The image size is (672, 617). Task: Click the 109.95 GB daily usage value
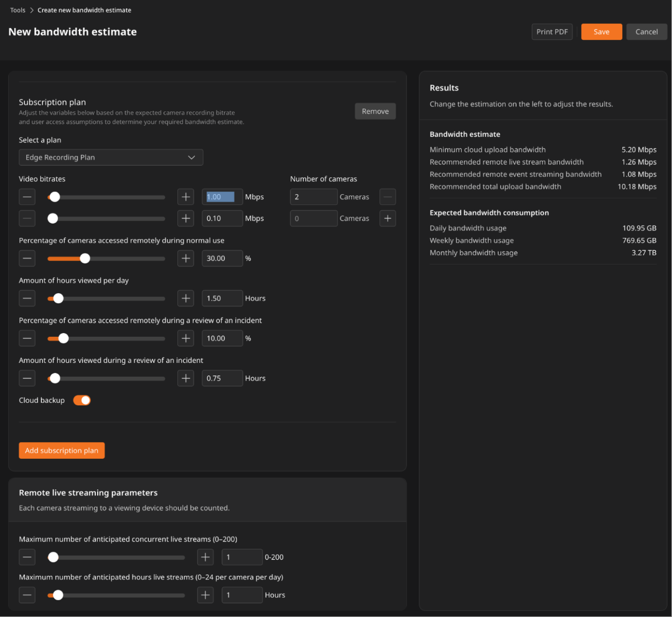pyautogui.click(x=640, y=228)
